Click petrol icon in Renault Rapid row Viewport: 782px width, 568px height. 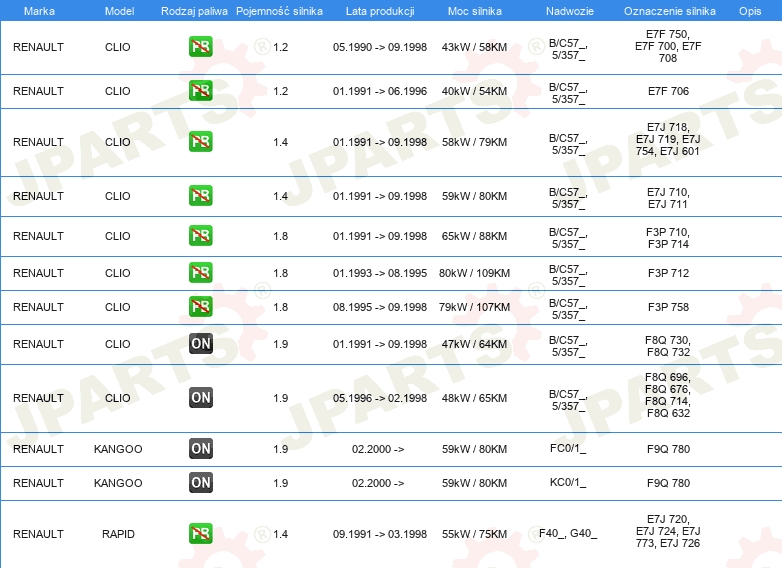(x=200, y=534)
